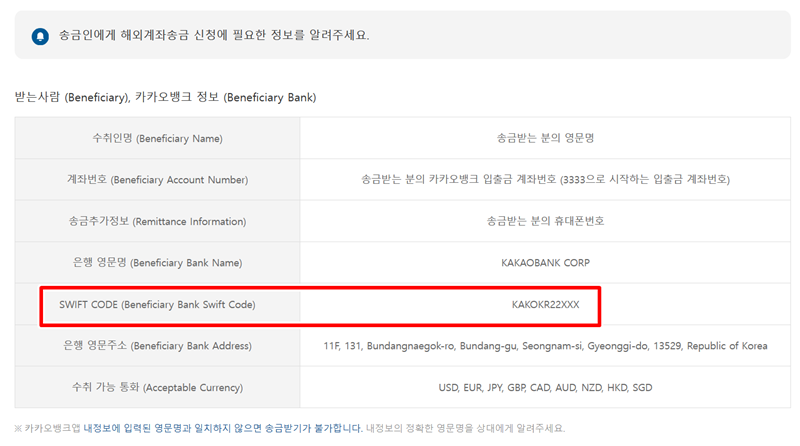Select the account number description starting with 3333
Screen dimensions: 800x446
[x=545, y=179]
